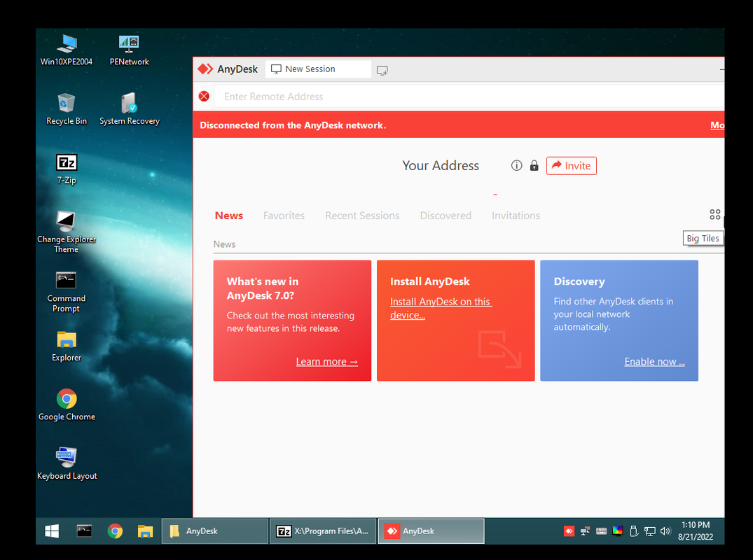753x560 pixels.
Task: Select Google Chrome desktop icon
Action: (x=67, y=405)
